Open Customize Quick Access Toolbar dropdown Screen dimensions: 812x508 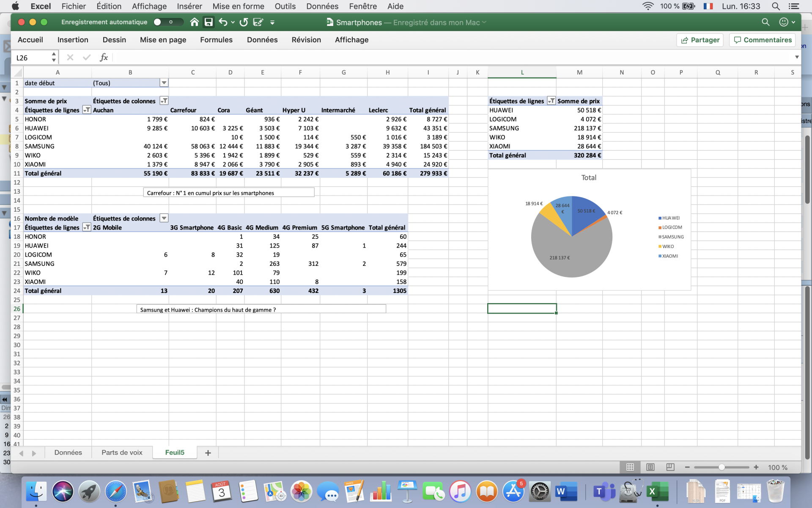pos(272,22)
